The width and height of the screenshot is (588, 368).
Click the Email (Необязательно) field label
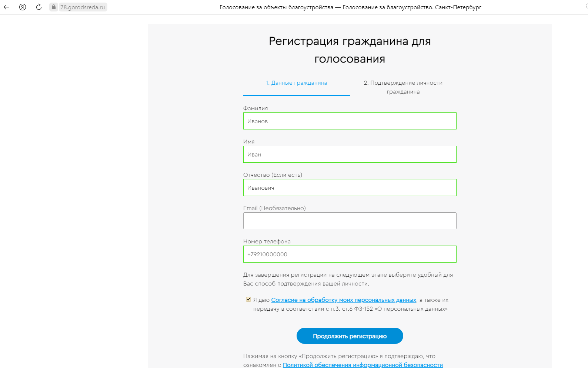coord(274,208)
